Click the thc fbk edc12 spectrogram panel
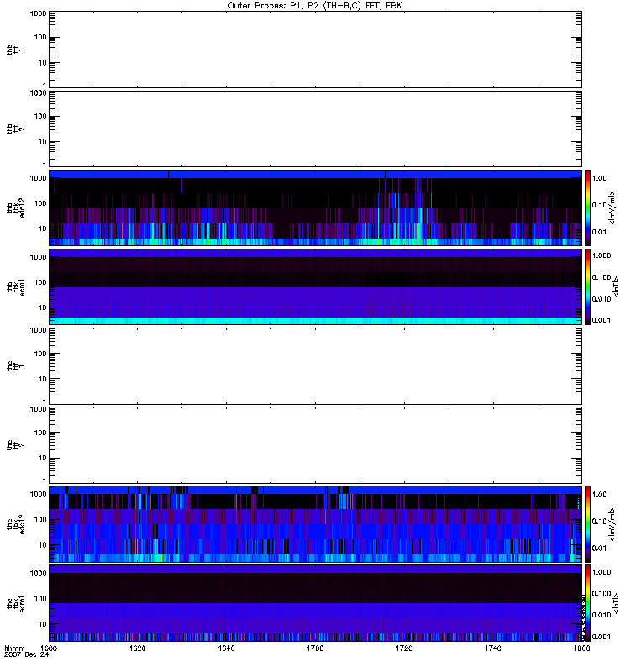 tap(315, 524)
